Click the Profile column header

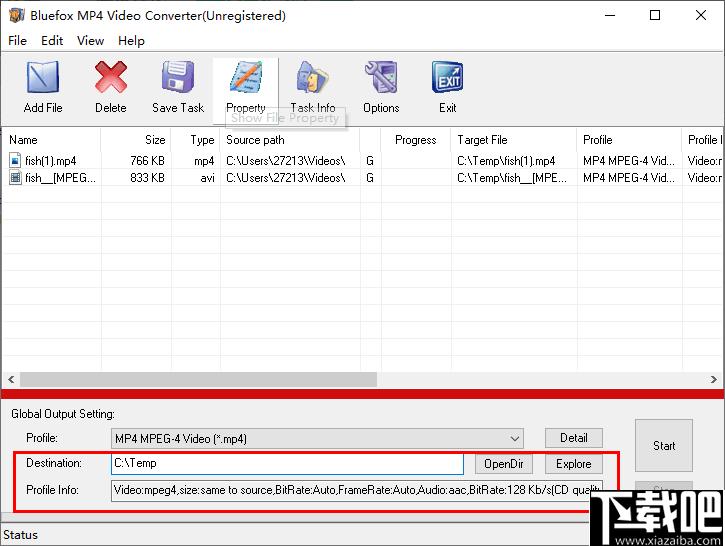[629, 140]
